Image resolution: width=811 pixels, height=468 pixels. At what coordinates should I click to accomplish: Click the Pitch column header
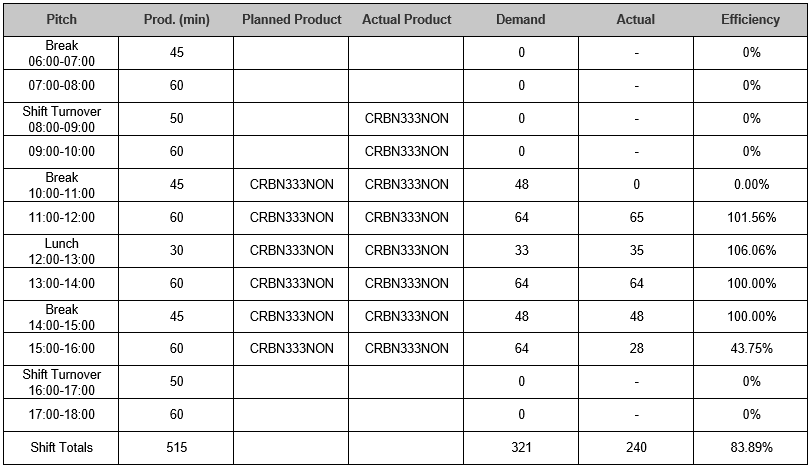pyautogui.click(x=61, y=20)
